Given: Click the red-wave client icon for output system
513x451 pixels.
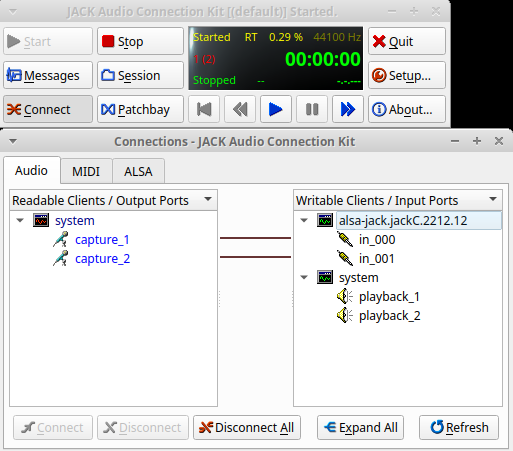Looking at the screenshot, I should click(x=41, y=220).
